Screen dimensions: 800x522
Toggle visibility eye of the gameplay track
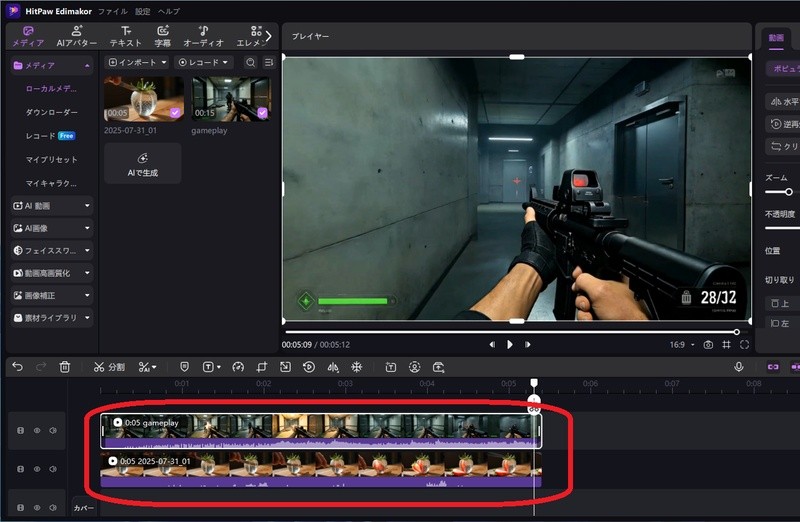pos(37,431)
